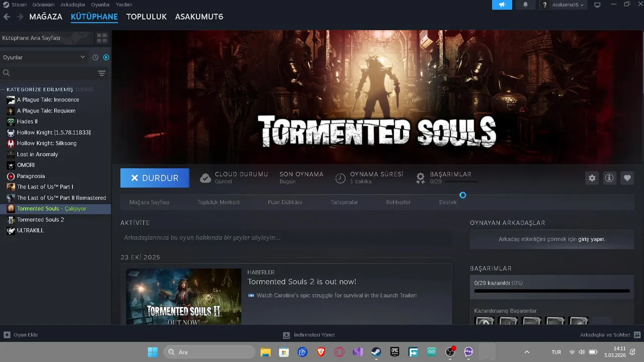Open File Explorer from the taskbar
This screenshot has width=644, height=362.
coord(266,352)
